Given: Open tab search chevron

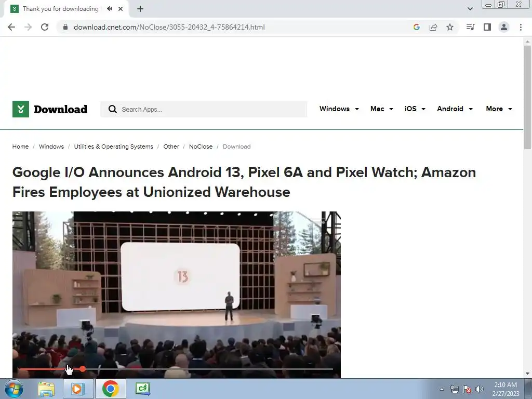Looking at the screenshot, I should [x=470, y=9].
